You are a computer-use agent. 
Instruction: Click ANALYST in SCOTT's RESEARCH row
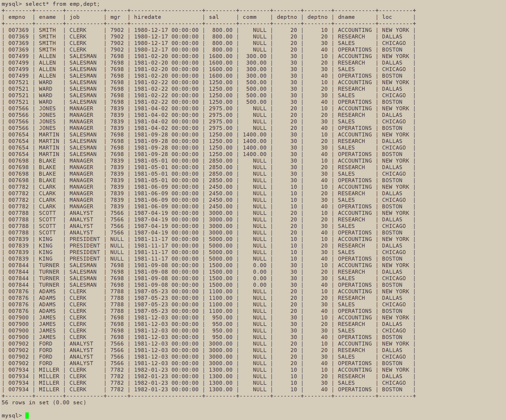[x=81, y=220]
